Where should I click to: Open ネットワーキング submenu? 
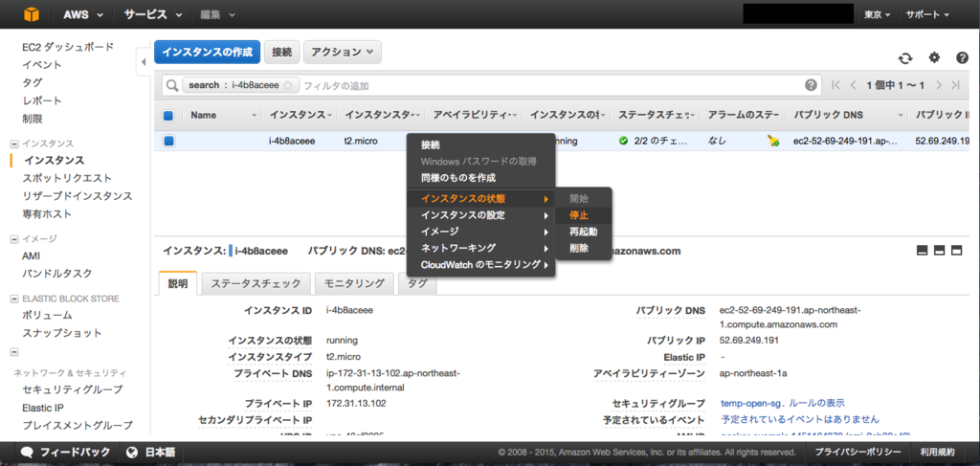pyautogui.click(x=480, y=248)
